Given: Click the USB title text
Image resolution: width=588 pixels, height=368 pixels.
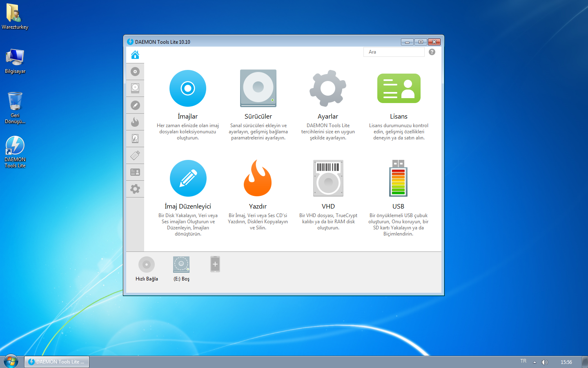Looking at the screenshot, I should click(x=398, y=206).
